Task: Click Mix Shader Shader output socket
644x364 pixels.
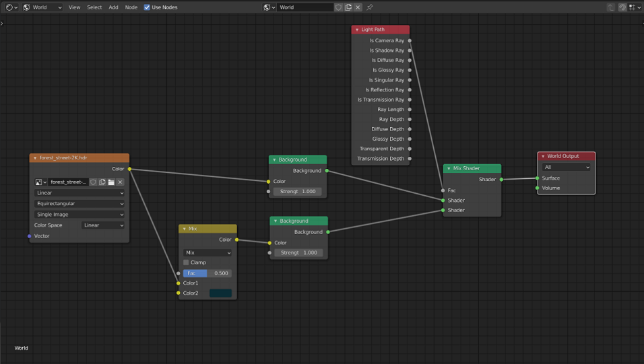Action: click(x=501, y=180)
